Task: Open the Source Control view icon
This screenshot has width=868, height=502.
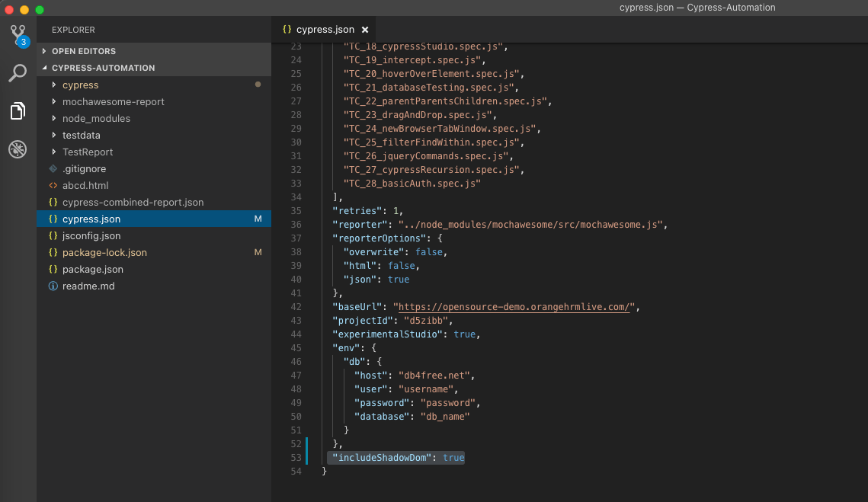Action: [x=18, y=35]
